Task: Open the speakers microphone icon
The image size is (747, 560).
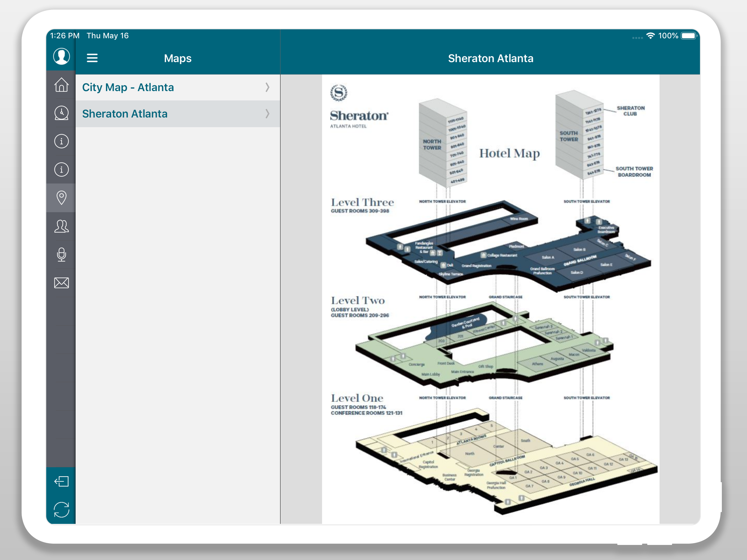Action: 62,255
